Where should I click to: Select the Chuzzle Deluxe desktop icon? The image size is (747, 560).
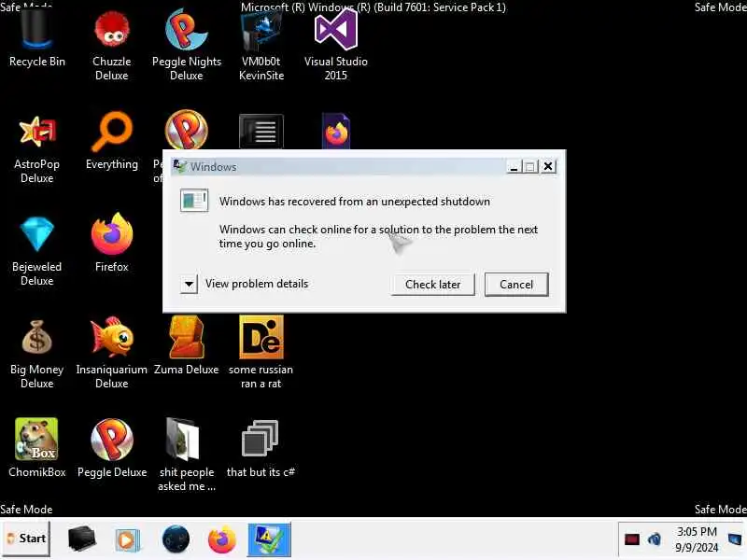point(111,45)
